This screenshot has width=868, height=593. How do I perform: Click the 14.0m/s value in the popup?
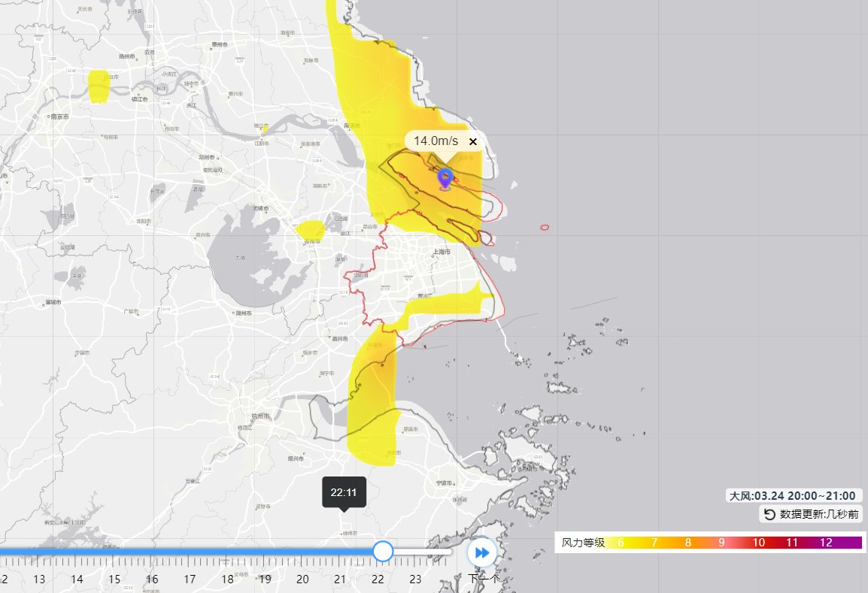pyautogui.click(x=436, y=141)
